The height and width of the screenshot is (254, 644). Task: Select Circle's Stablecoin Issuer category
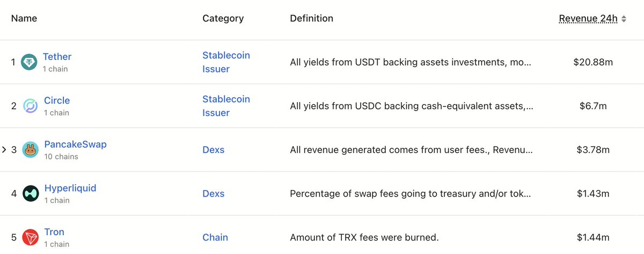coord(226,106)
